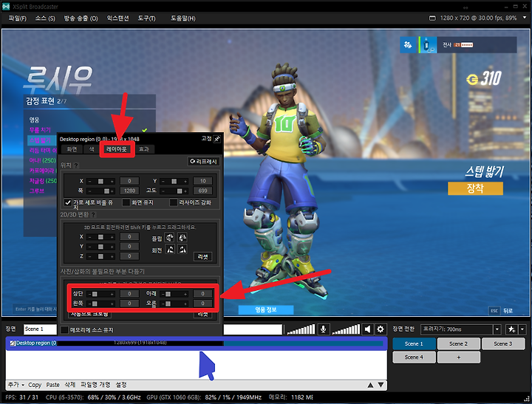Image resolution: width=532 pixels, height=404 pixels.
Task: Toggle 가로 세로 비율 유지 checkbox
Action: 68,202
